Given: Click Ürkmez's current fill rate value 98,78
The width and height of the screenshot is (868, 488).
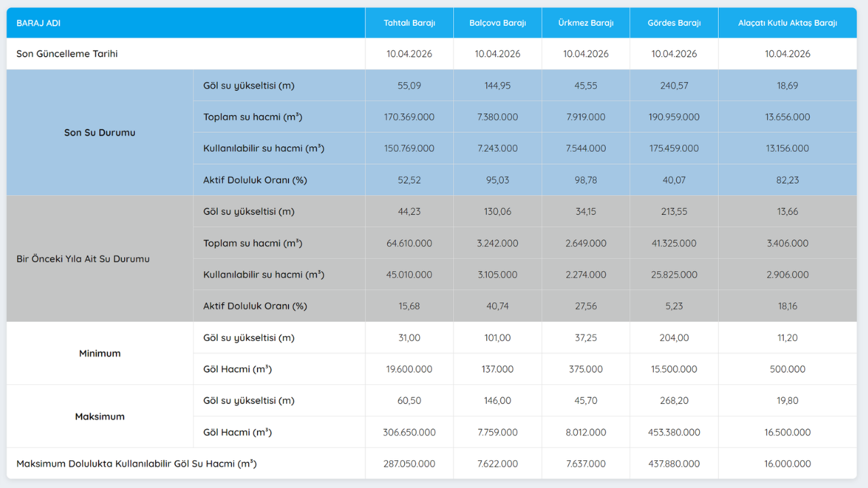Looking at the screenshot, I should pos(585,180).
